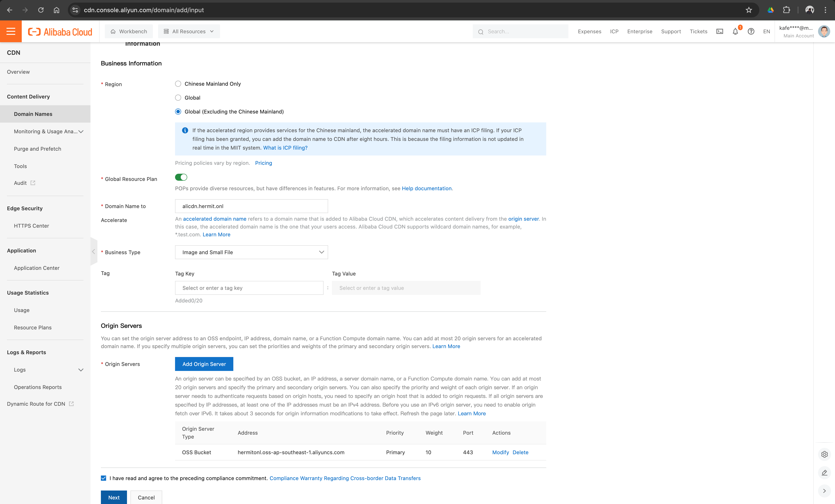Click the site info icon in address bar
Viewport: 835px width, 504px height.
tap(75, 10)
